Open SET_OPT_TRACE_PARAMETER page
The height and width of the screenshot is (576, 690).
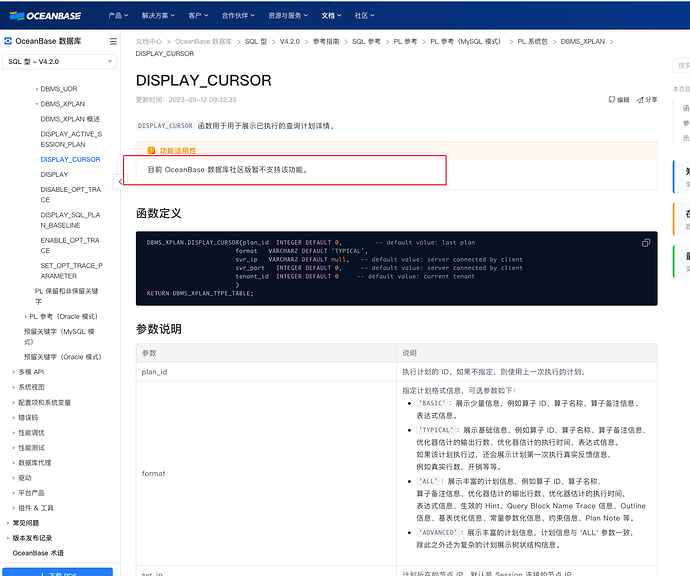[72, 271]
